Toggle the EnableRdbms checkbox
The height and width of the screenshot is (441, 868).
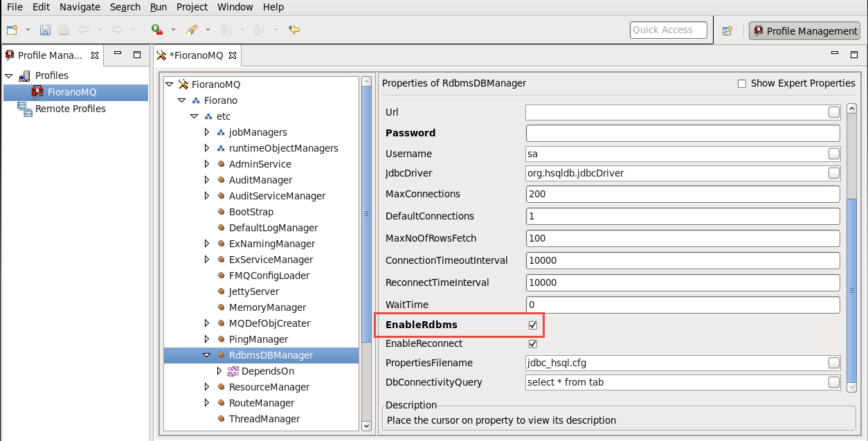pos(533,325)
